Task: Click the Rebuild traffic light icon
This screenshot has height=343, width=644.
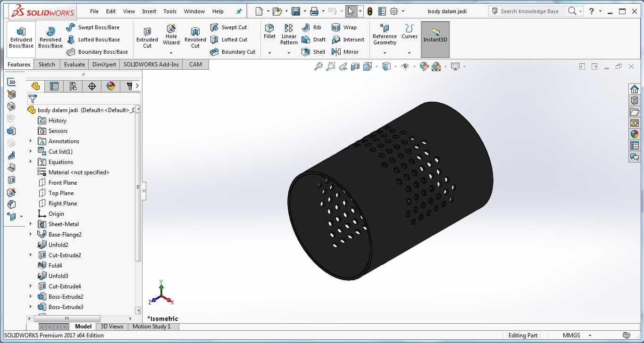Action: [x=370, y=11]
